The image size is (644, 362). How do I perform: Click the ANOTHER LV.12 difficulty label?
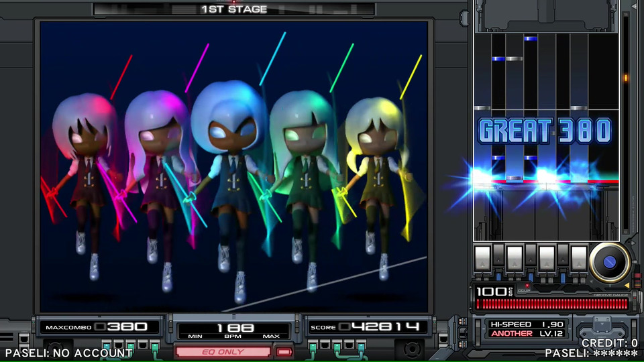click(x=527, y=334)
